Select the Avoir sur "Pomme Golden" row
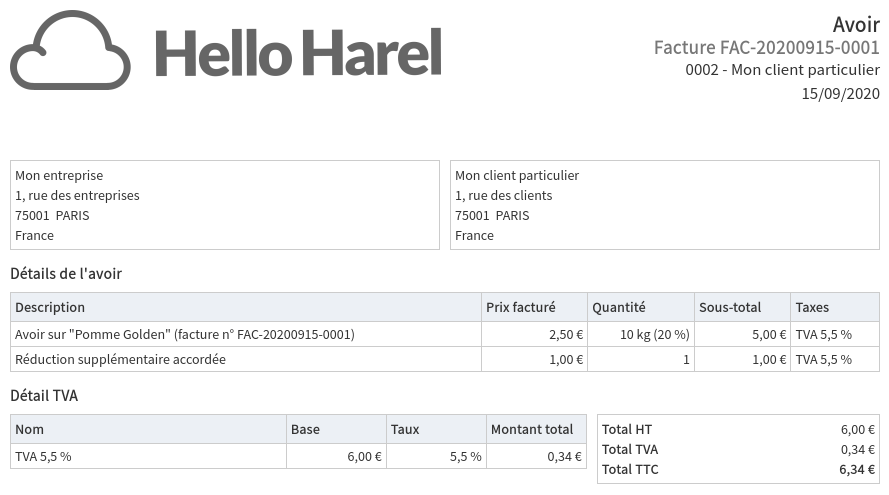Screen dimensions: 889x495 pyautogui.click(x=185, y=334)
